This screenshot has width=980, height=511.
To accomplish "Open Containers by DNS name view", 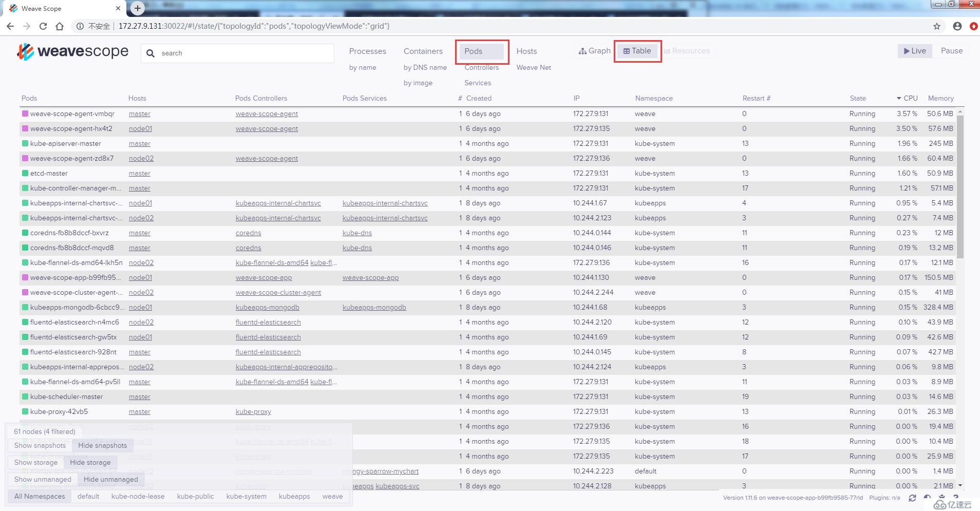I will [425, 67].
